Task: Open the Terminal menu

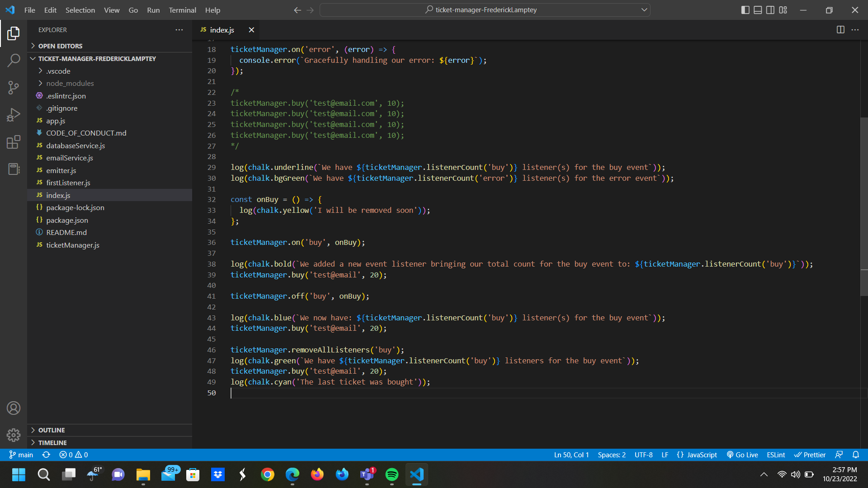Action: coord(182,10)
